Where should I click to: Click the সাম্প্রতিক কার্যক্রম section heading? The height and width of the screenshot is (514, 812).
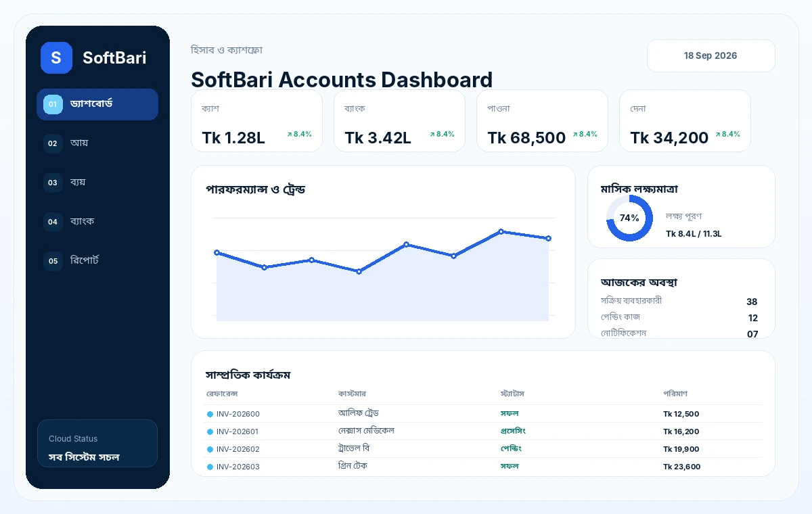(248, 375)
